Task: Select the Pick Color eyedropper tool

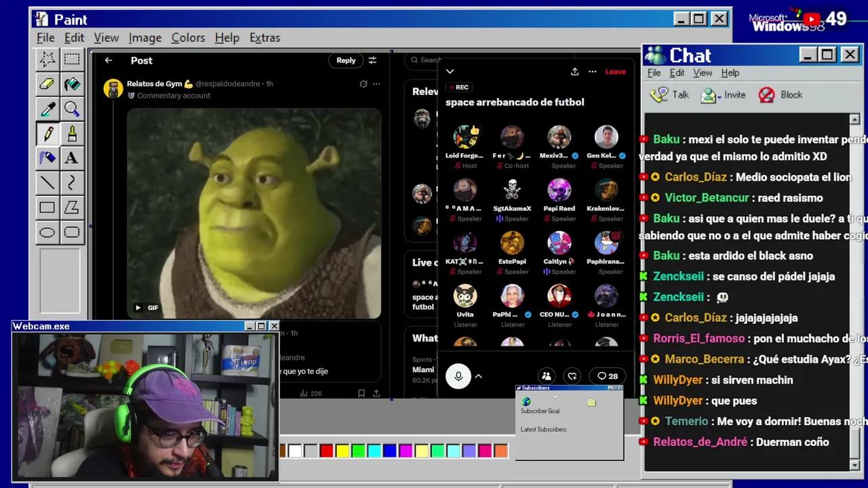Action: (47, 108)
